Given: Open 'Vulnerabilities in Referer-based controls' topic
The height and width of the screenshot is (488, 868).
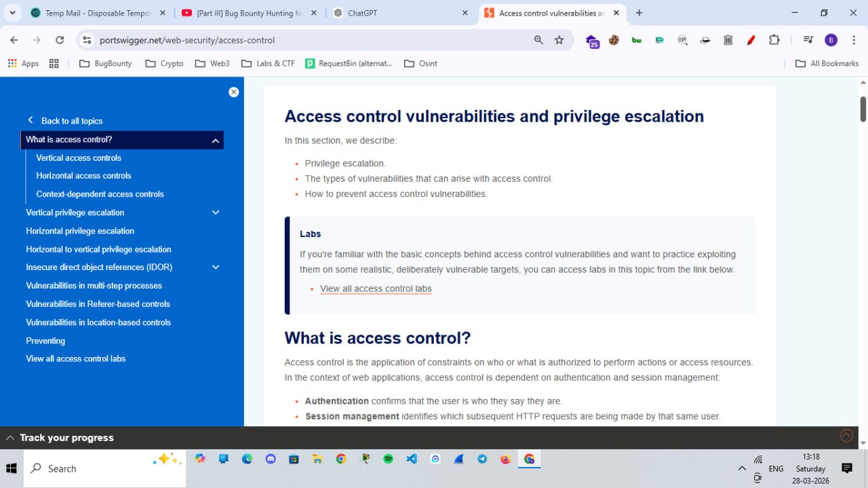Looking at the screenshot, I should coord(98,304).
